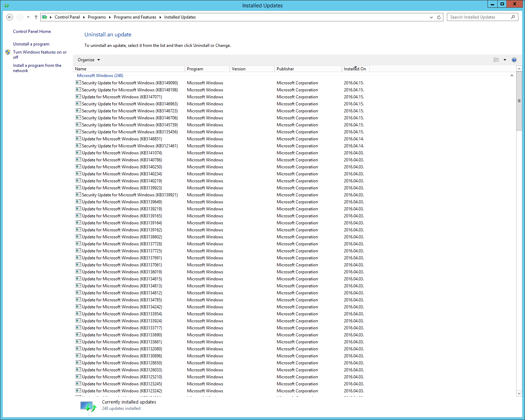Select Update KB3138602 row

point(221,237)
